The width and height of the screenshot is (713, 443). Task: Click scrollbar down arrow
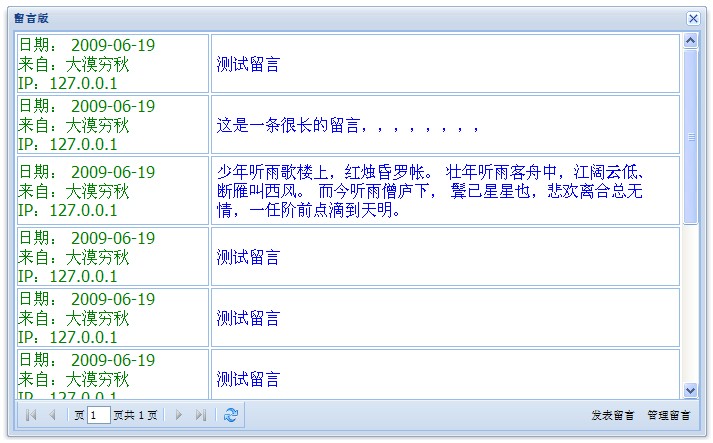coord(690,390)
